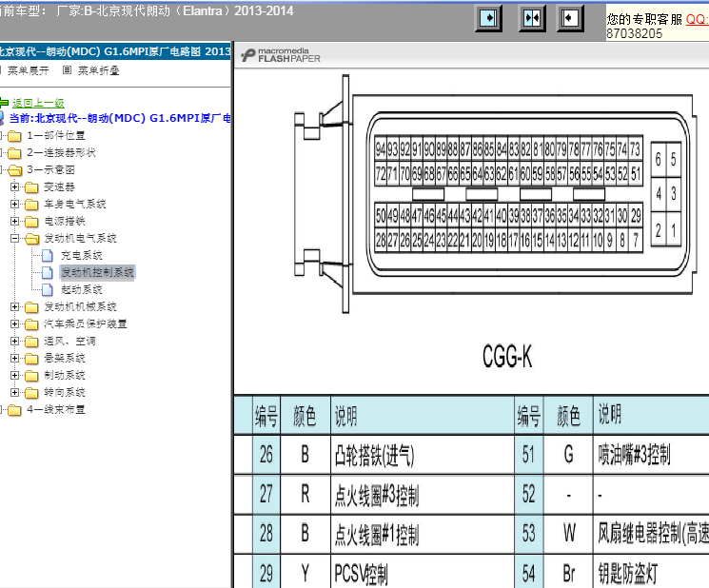This screenshot has width=709, height=588.
Task: Click the folder icon for 2—连接器形状
Action: [x=14, y=153]
